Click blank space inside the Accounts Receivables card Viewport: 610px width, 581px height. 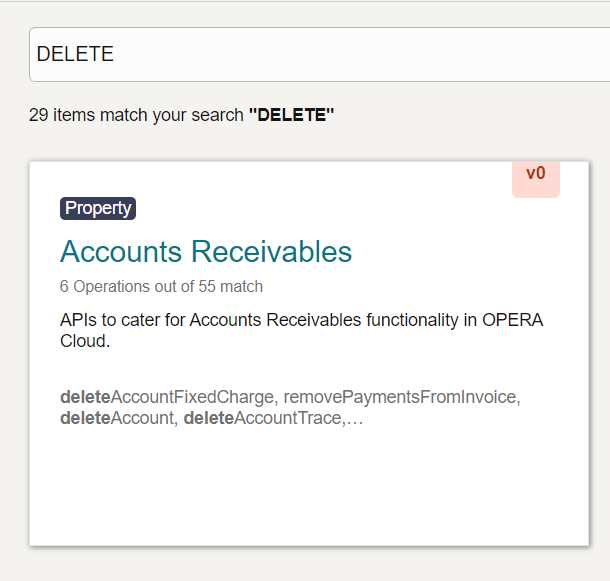[300, 490]
